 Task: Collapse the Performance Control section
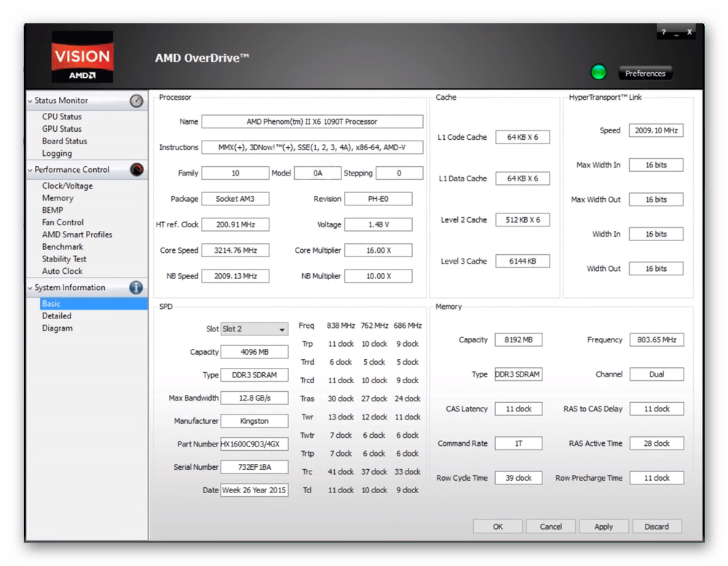31,170
